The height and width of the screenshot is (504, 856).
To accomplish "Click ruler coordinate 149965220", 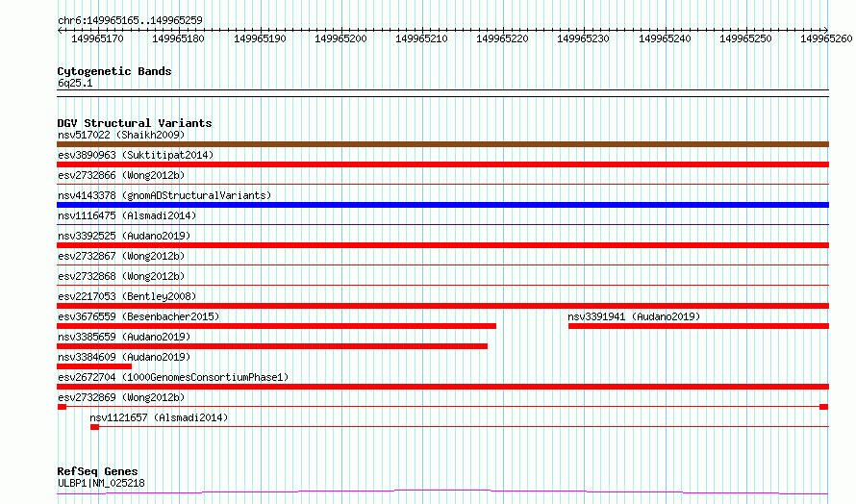I will (502, 38).
